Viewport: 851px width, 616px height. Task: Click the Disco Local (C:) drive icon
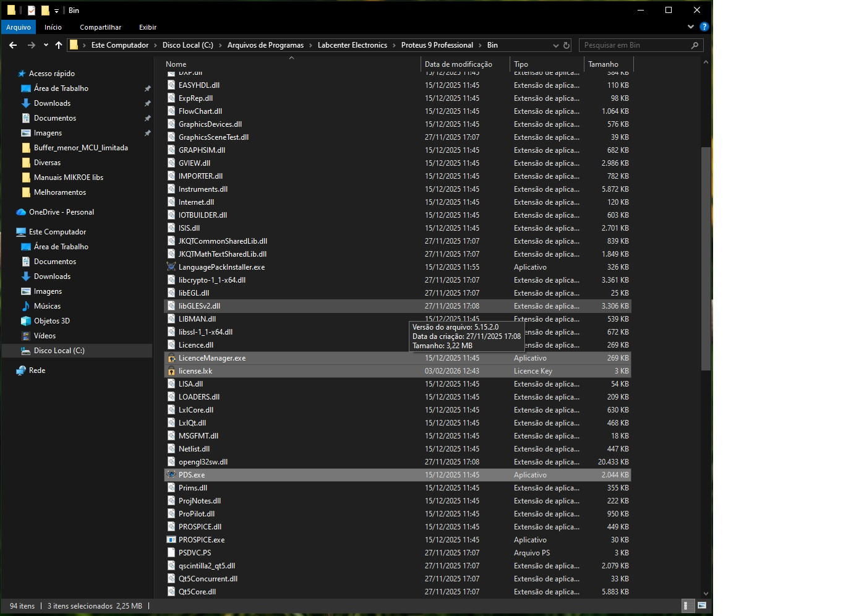pos(26,351)
